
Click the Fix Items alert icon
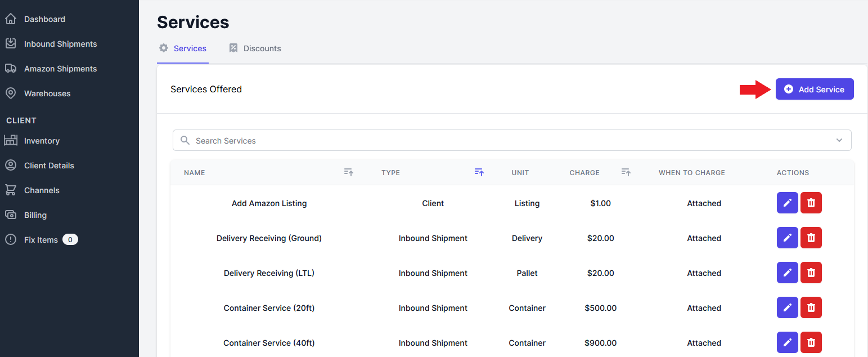[10, 240]
